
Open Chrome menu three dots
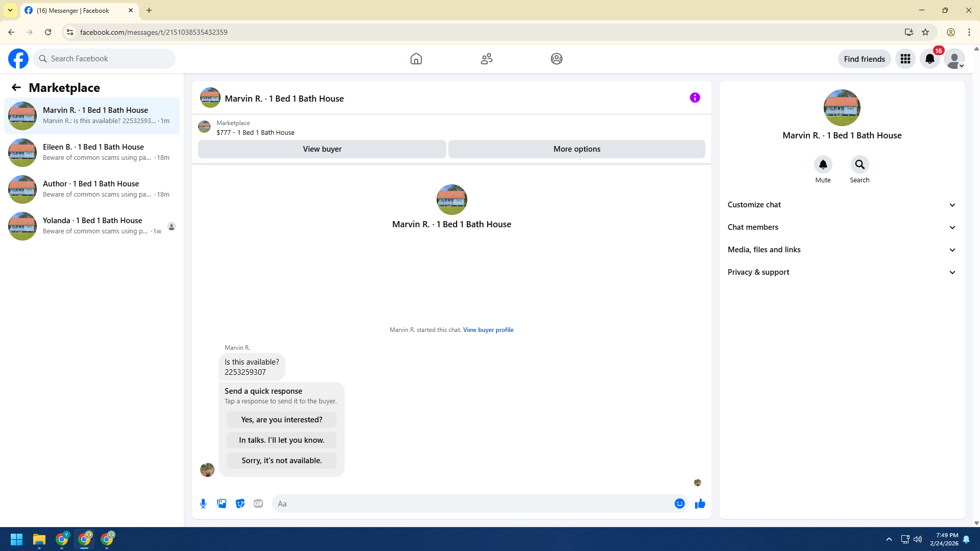[969, 32]
